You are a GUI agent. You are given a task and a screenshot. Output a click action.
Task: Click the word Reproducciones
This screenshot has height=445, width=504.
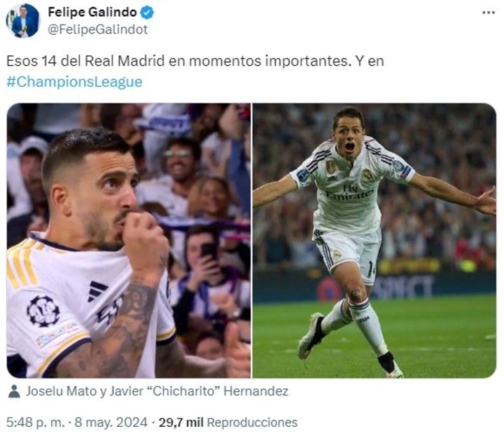click(252, 422)
